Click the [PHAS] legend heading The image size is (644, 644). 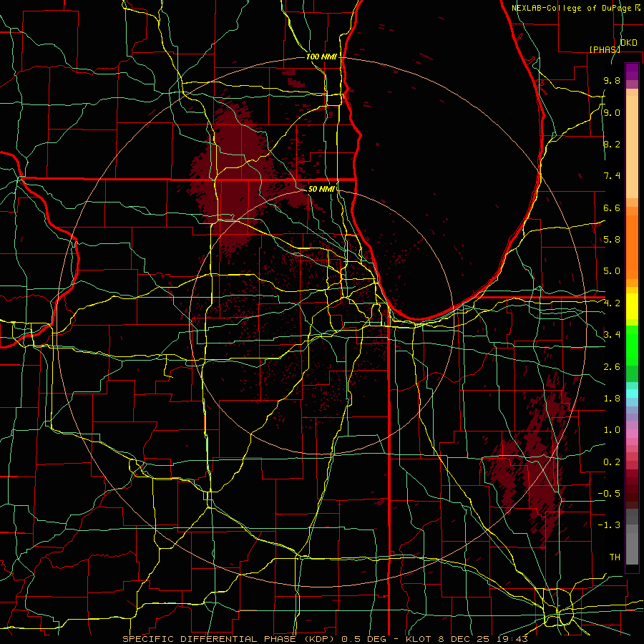605,49
